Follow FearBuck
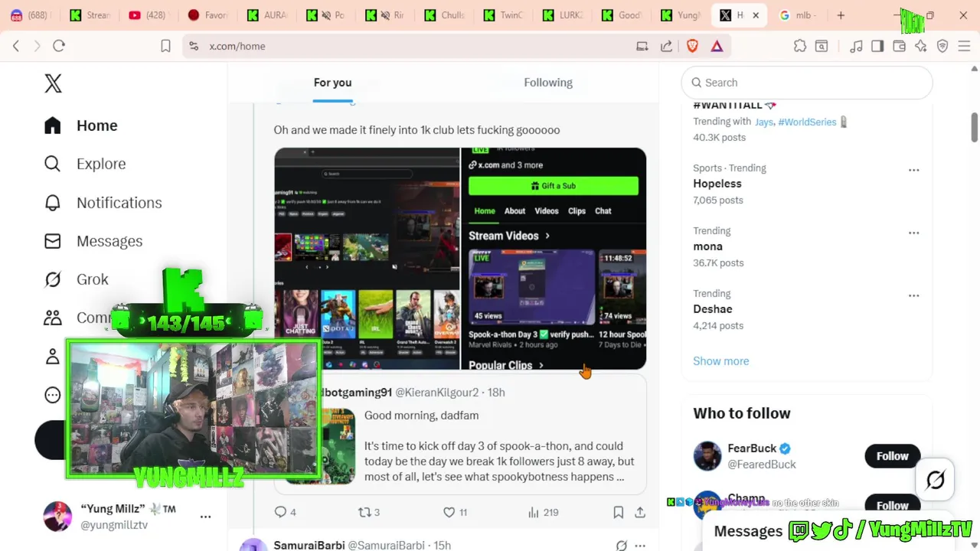Image resolution: width=980 pixels, height=551 pixels. coord(892,456)
